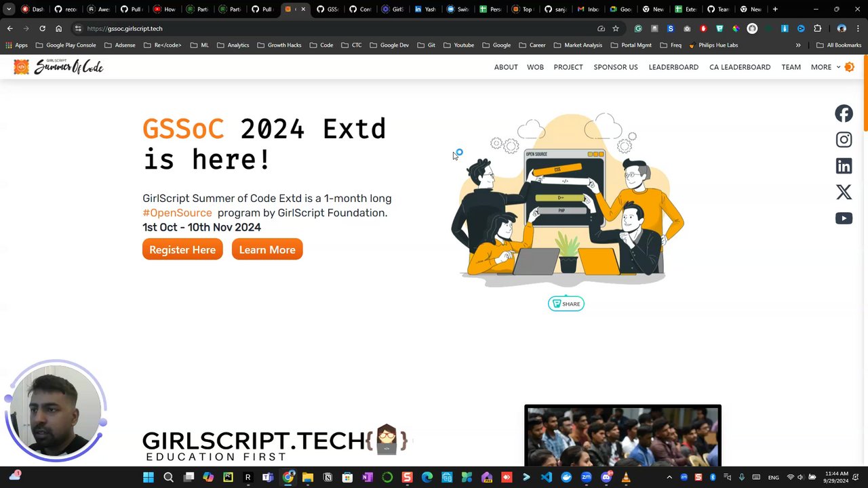This screenshot has height=488, width=868.
Task: Switch to the Inbox Gmail tab
Action: (587, 9)
